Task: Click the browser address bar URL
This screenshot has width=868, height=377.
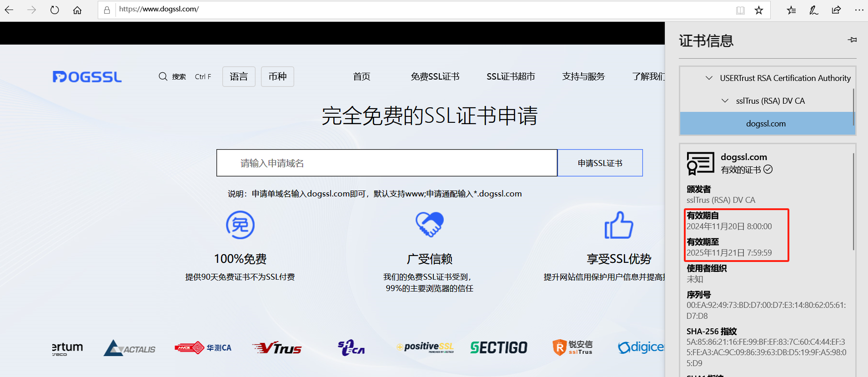Action: point(159,9)
